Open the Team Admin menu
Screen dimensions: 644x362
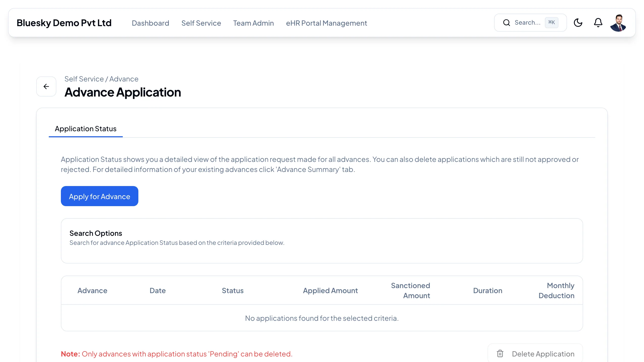click(x=254, y=23)
